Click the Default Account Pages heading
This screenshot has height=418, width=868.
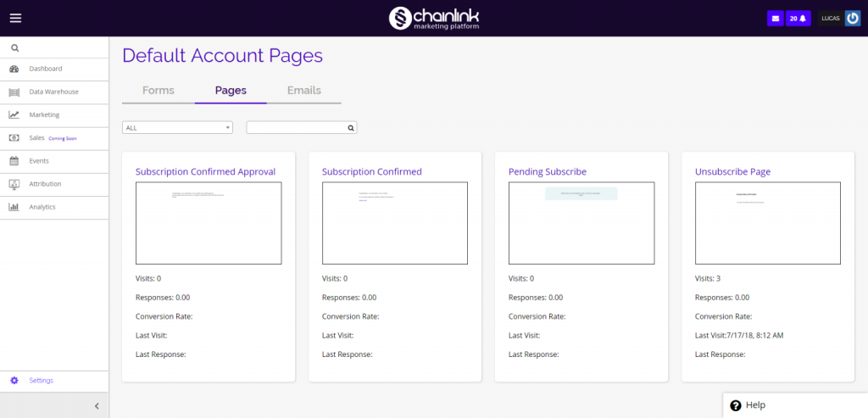223,56
